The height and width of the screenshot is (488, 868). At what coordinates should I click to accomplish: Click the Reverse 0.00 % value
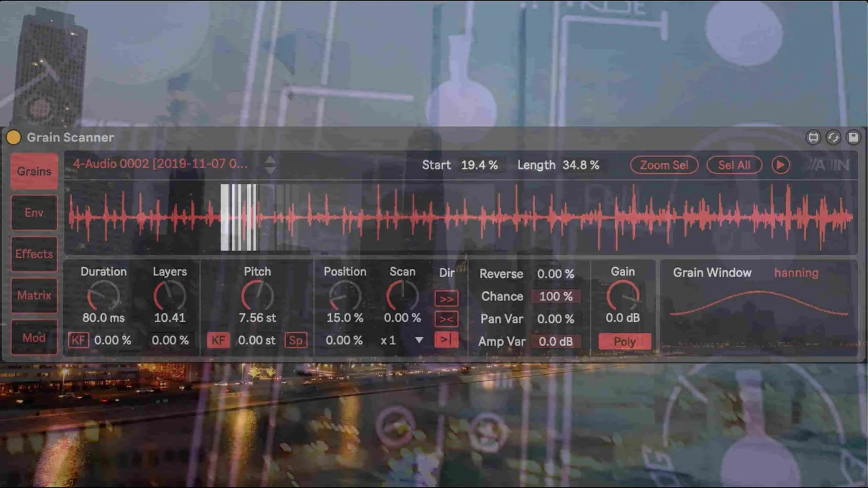pos(555,274)
